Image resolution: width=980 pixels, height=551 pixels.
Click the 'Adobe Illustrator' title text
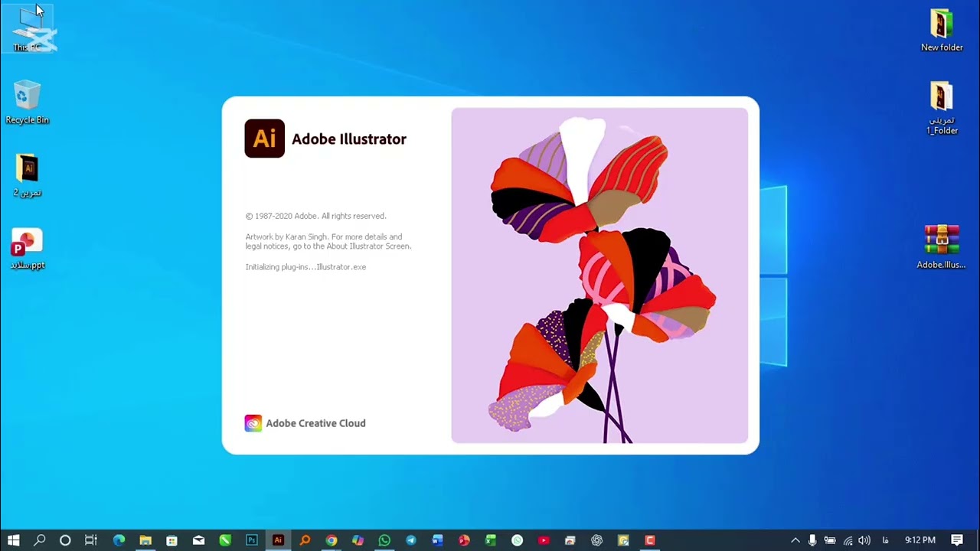pos(349,139)
